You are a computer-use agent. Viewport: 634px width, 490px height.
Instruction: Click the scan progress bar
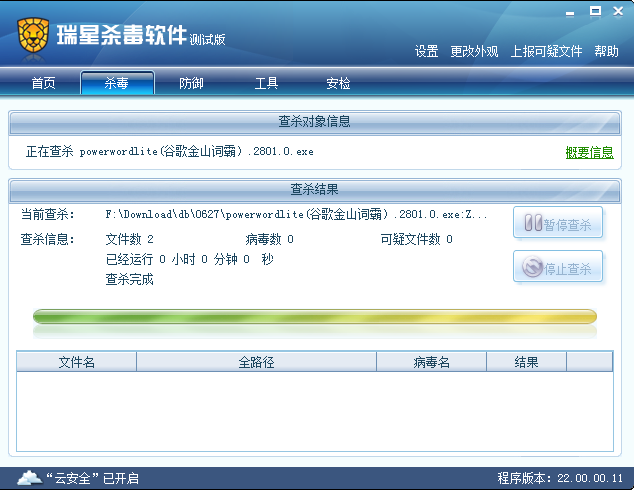(315, 317)
